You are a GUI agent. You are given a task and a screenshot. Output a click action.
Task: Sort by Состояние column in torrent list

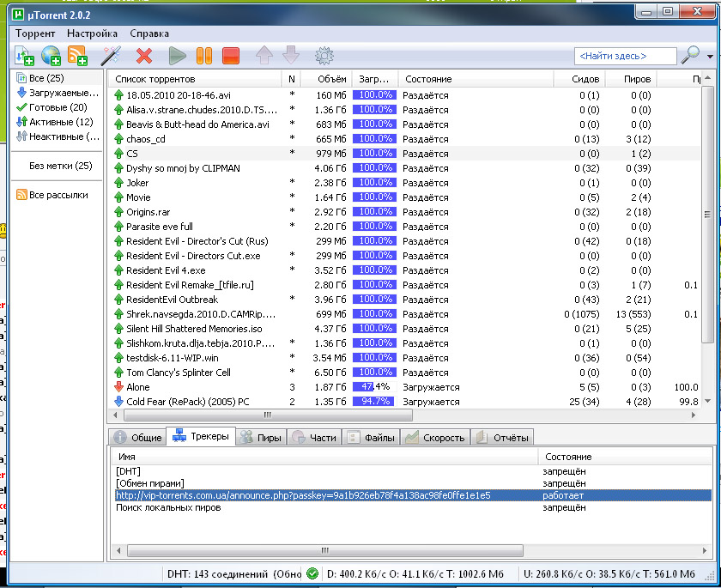(x=476, y=79)
